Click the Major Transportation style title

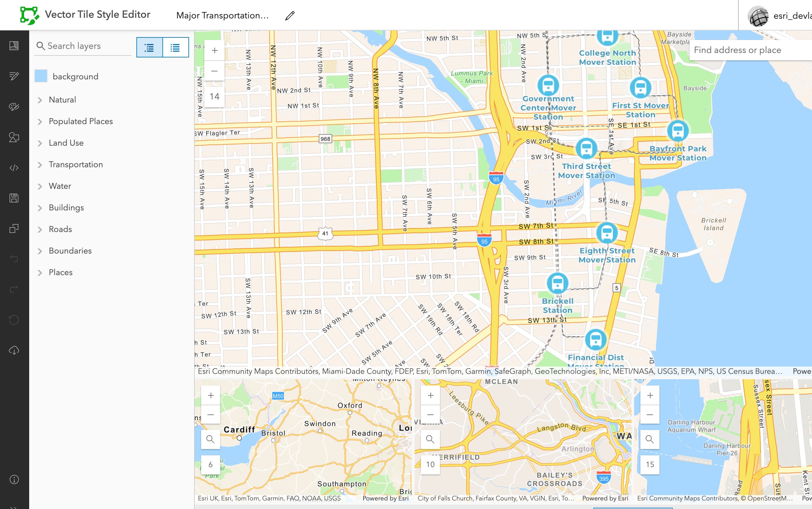pos(222,16)
